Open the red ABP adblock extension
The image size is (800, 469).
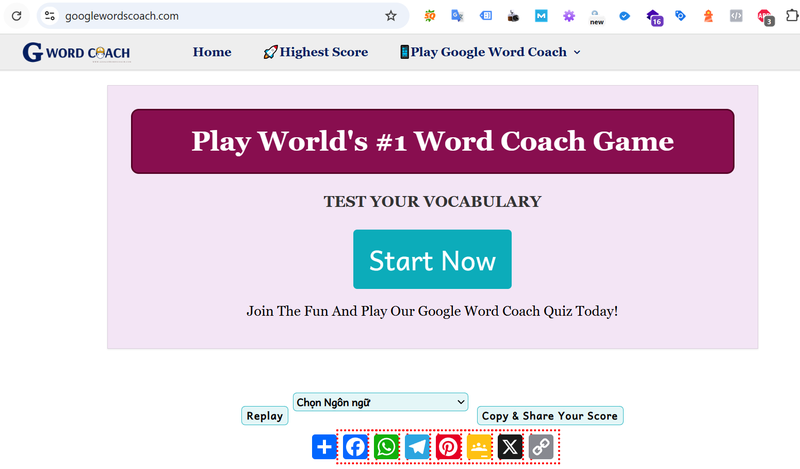765,17
